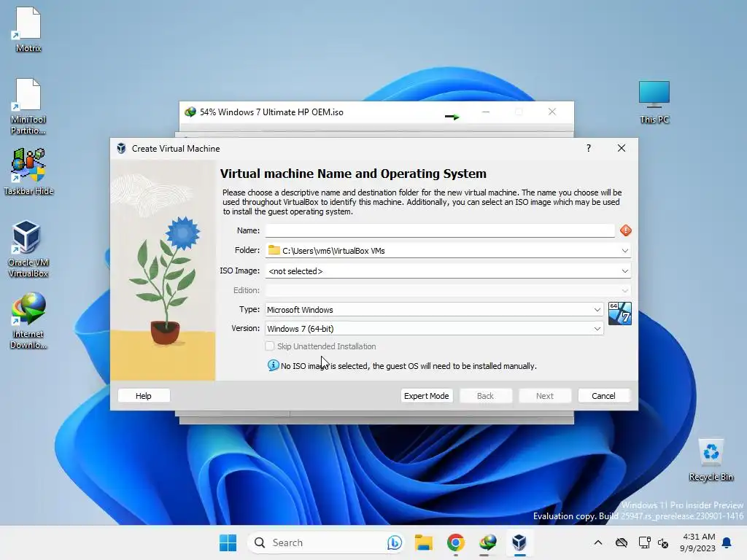This screenshot has height=560, width=747.
Task: Open the Windows Start menu
Action: 228,542
